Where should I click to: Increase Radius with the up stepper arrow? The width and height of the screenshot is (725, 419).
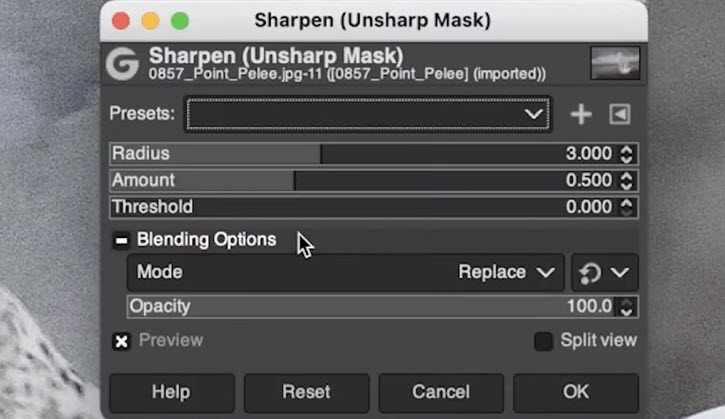pyautogui.click(x=627, y=149)
